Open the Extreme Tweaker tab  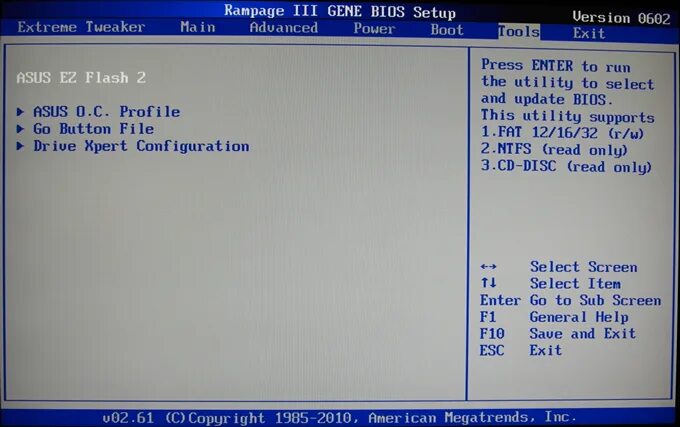[81, 27]
